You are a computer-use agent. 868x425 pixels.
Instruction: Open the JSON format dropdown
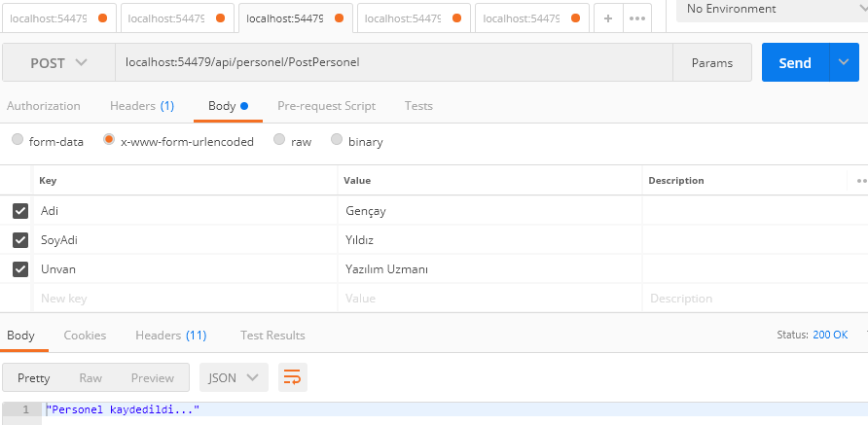233,377
